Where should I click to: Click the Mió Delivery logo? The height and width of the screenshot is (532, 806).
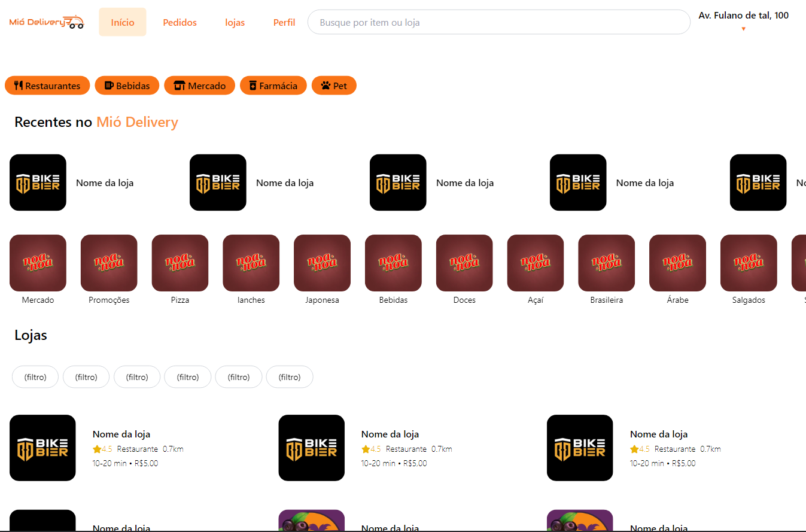pyautogui.click(x=47, y=22)
